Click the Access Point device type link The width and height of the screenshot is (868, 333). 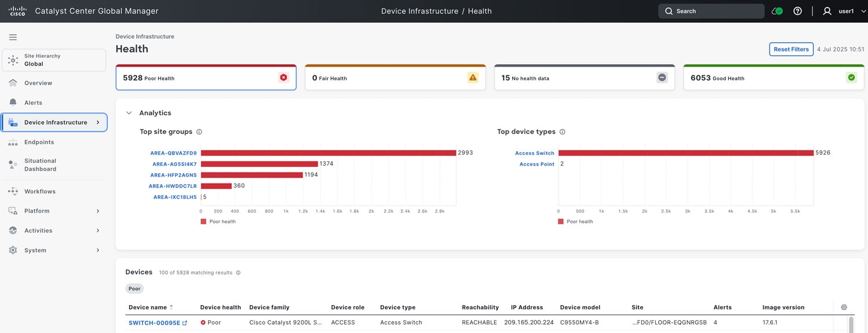coord(537,164)
